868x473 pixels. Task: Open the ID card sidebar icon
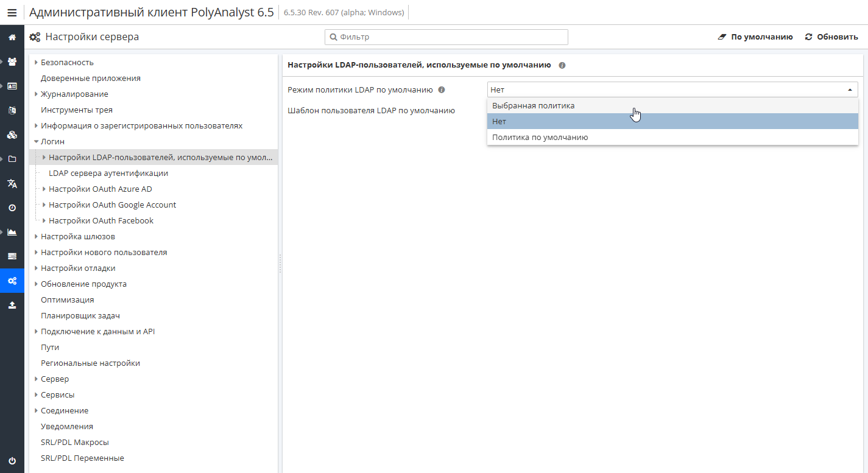coord(12,86)
